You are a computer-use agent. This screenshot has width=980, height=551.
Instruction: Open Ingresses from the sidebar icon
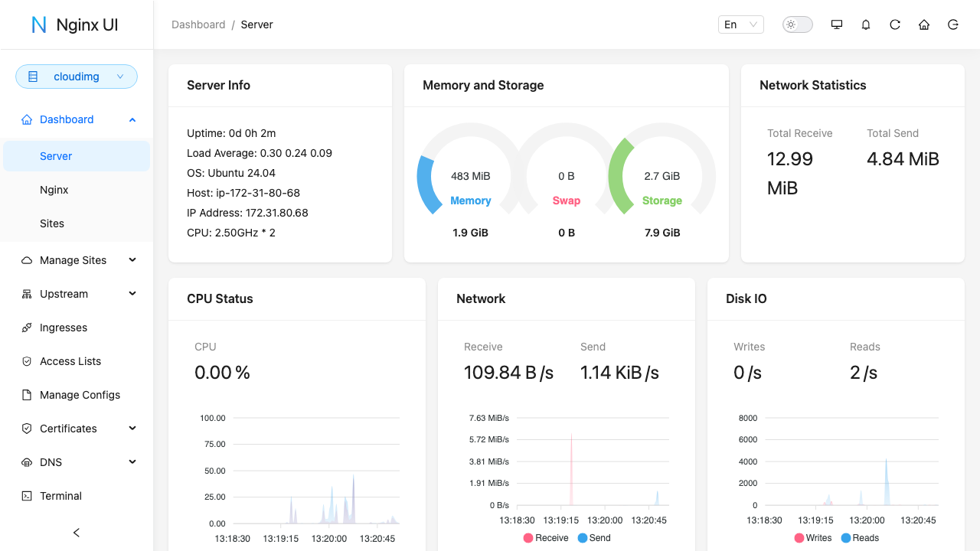[x=27, y=328]
